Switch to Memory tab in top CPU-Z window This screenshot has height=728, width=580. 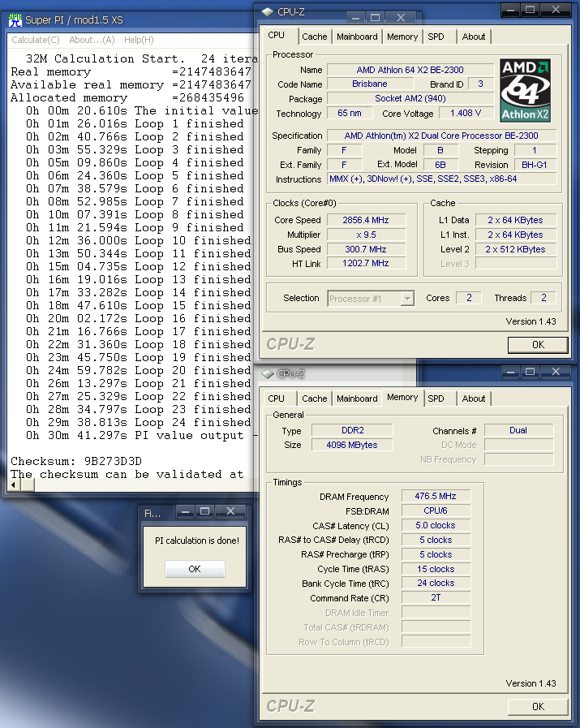402,37
